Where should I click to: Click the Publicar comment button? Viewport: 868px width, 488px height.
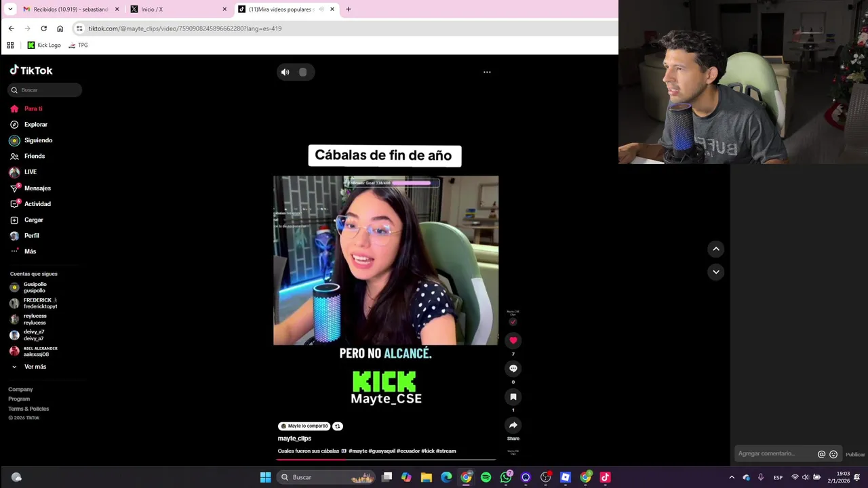(855, 455)
